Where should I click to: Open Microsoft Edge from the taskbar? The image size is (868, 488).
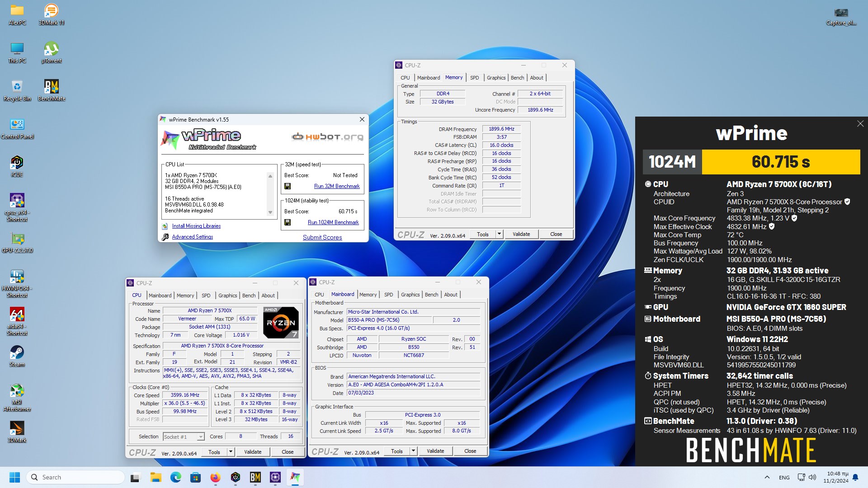coord(175,477)
